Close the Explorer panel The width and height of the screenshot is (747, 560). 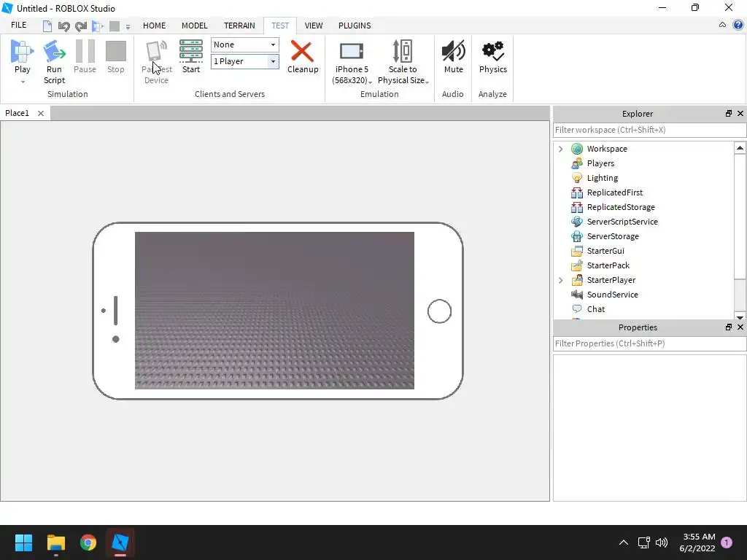coord(740,113)
